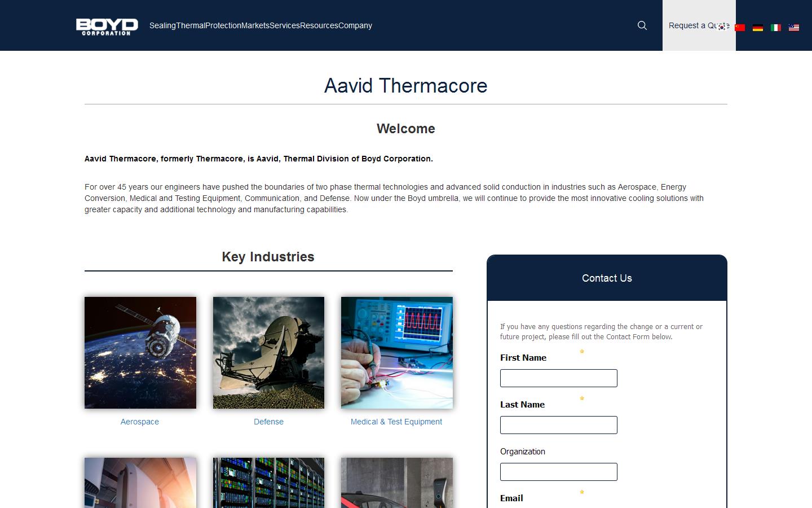Switch to Italian using the flag icon
The height and width of the screenshot is (508, 812).
[776, 27]
